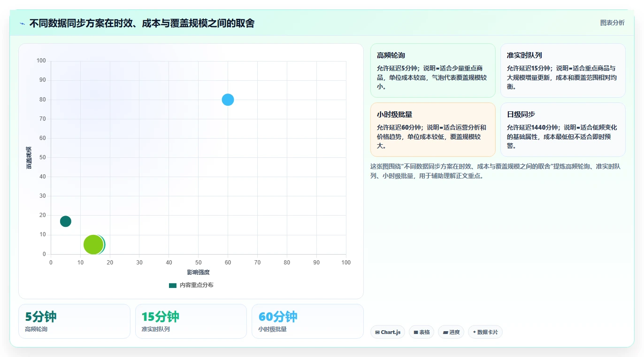
Task: Click the 5分钟 stat card
Action: [x=74, y=321]
